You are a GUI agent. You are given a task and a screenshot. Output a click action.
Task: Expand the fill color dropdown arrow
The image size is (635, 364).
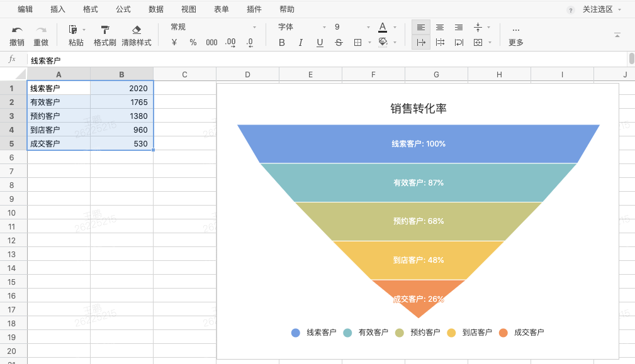(x=395, y=43)
